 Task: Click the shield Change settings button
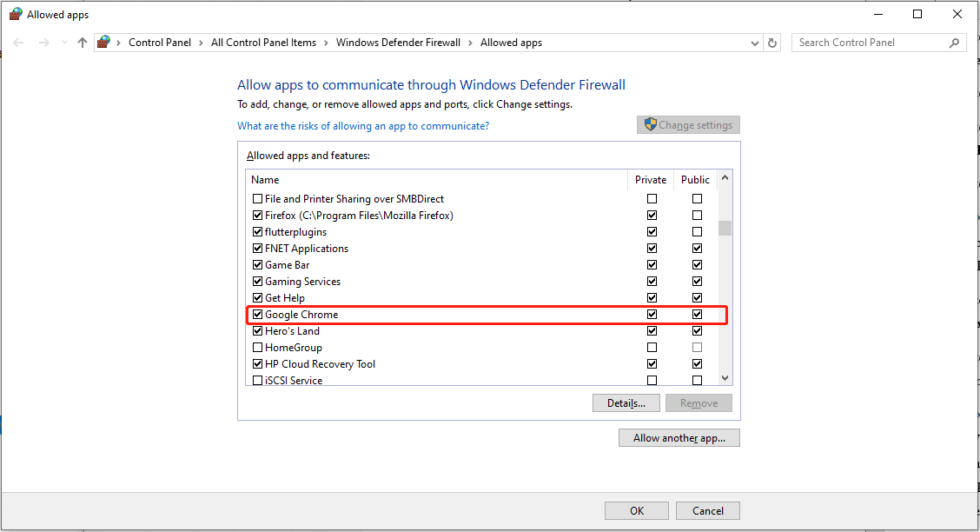[688, 125]
